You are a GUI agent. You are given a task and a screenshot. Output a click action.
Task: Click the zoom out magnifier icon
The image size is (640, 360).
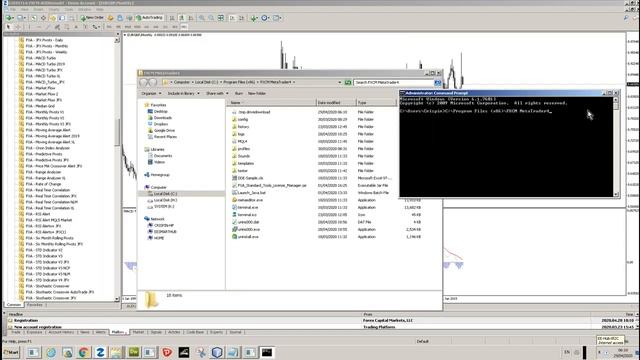click(211, 18)
